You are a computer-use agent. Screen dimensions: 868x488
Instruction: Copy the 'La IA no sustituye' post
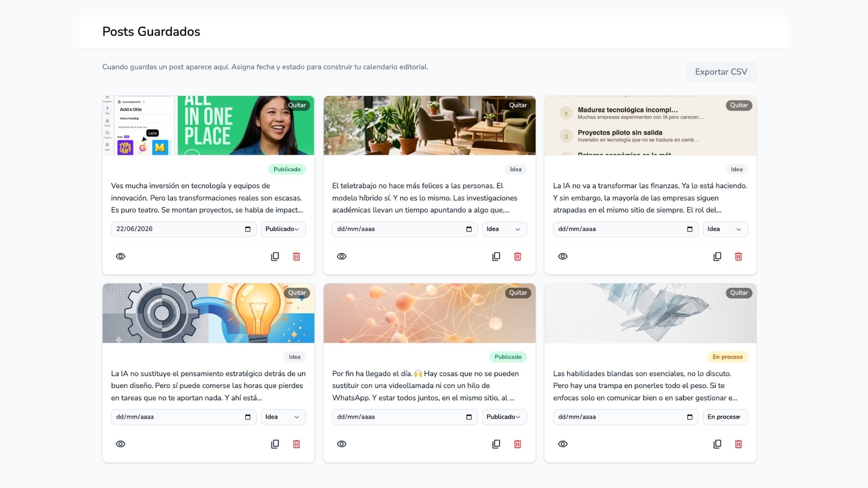275,444
